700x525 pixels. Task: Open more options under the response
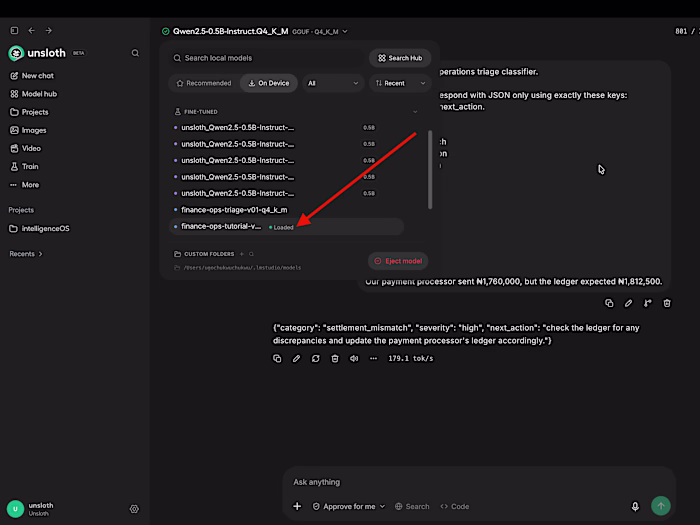[x=373, y=358]
